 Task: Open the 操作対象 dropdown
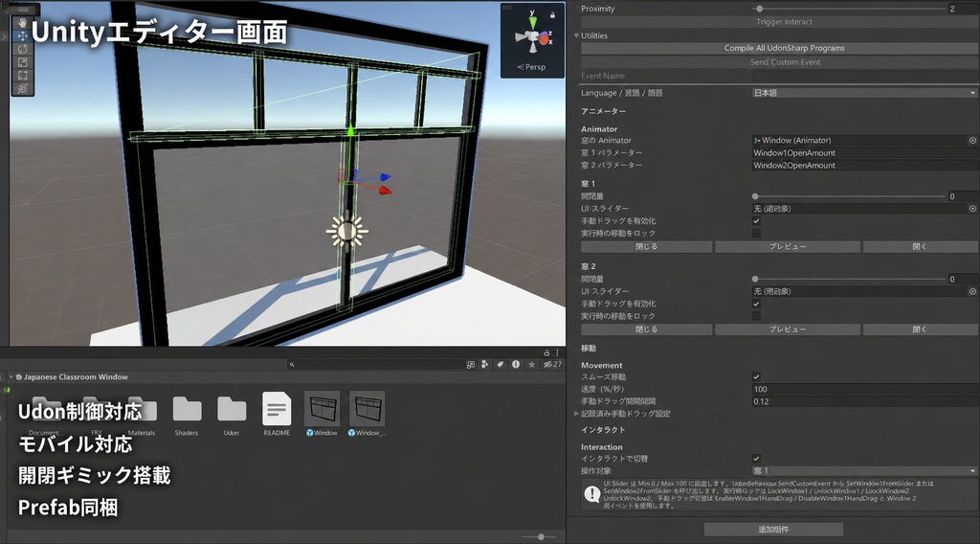pyautogui.click(x=864, y=471)
